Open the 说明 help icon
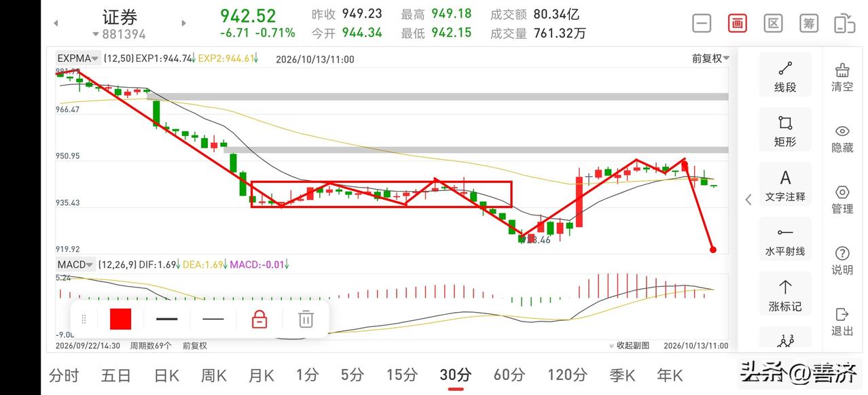This screenshot has width=868, height=395. (842, 261)
